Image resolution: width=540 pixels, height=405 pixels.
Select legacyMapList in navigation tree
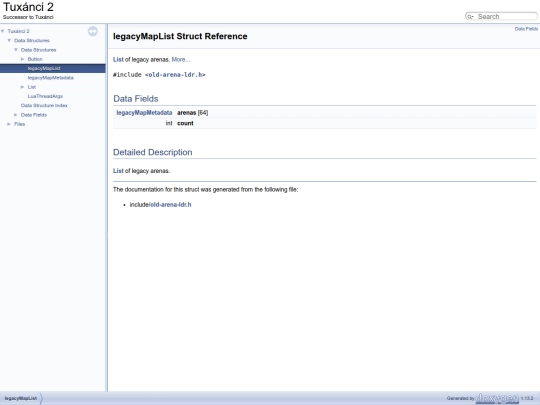(44, 69)
